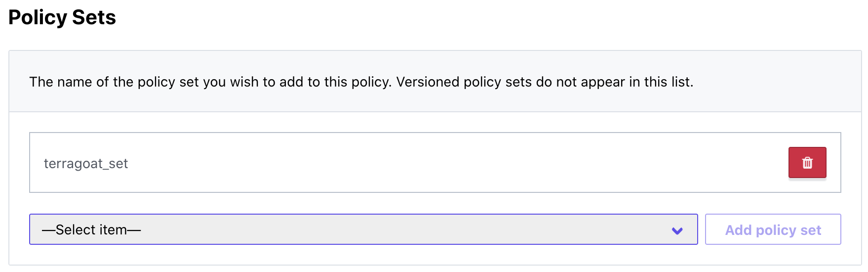Click the —Select item— placeholder text
868x272 pixels.
pyautogui.click(x=91, y=230)
